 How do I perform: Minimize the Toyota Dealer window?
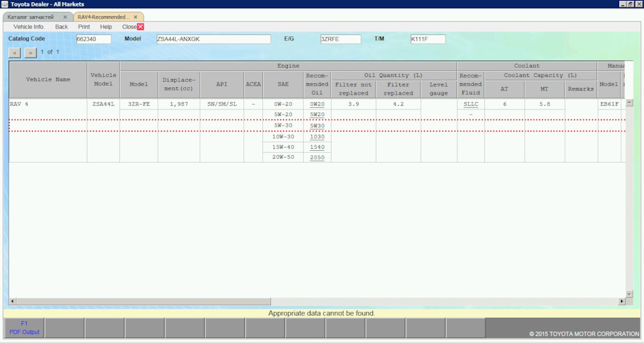[x=623, y=4]
